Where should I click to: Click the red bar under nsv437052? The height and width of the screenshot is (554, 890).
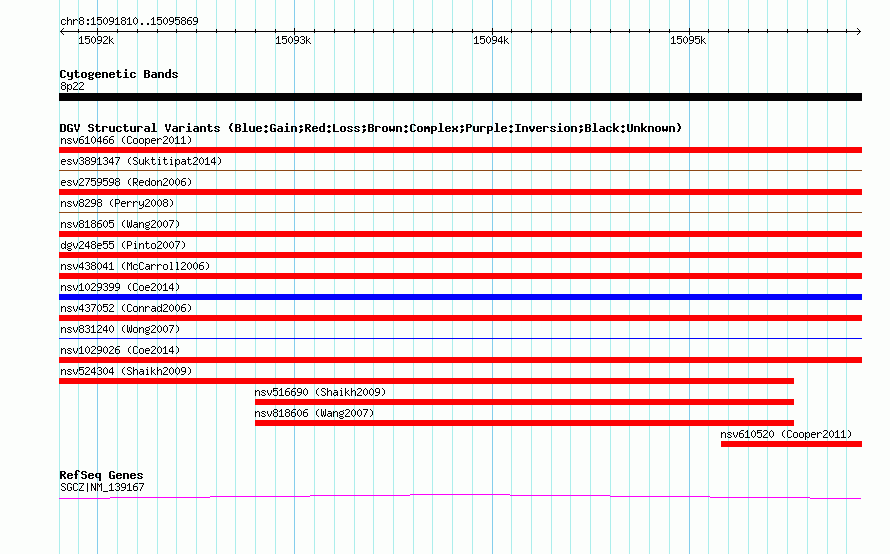point(460,318)
